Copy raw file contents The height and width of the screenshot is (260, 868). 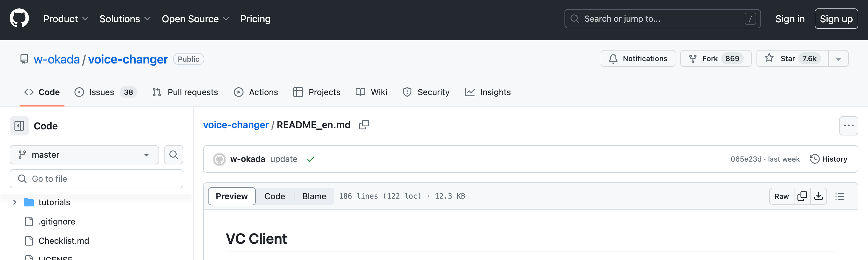(802, 196)
